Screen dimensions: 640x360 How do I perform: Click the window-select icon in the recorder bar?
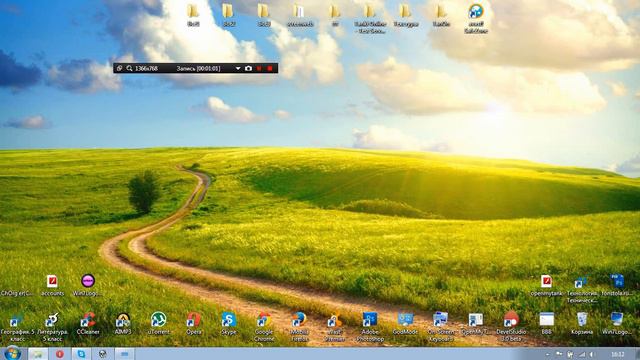click(x=119, y=69)
